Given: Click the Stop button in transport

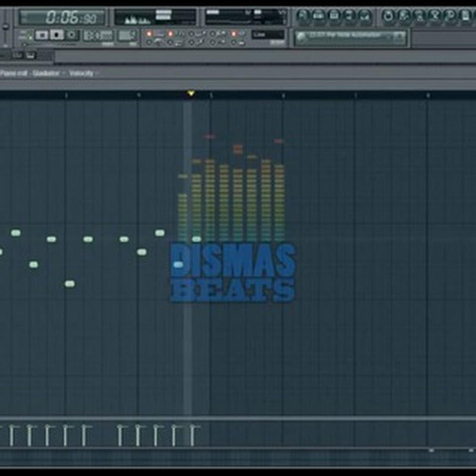Looking at the screenshot, I should pyautogui.click(x=57, y=35).
